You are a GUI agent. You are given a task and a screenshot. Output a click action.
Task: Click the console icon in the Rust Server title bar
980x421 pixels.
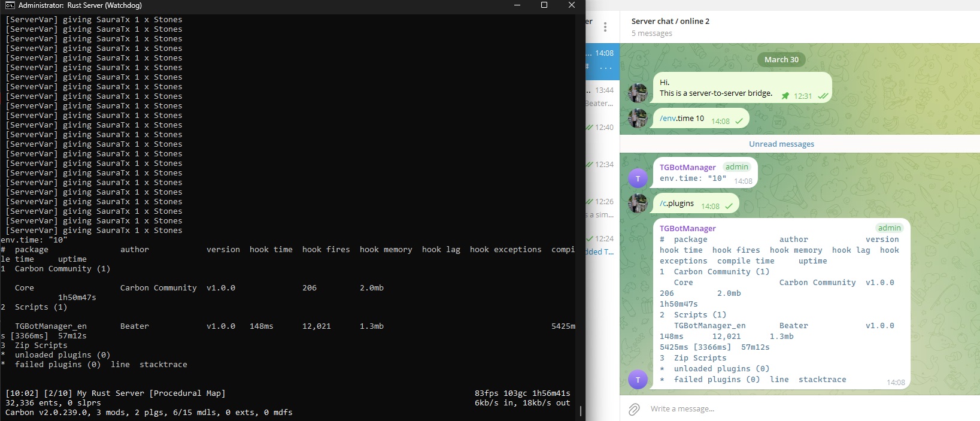(10, 5)
